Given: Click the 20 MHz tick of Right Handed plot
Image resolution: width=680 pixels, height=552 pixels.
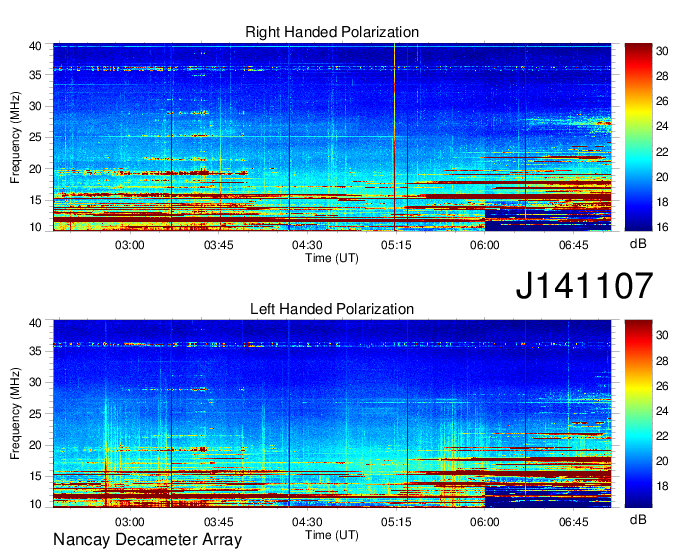Looking at the screenshot, I should pos(35,169).
